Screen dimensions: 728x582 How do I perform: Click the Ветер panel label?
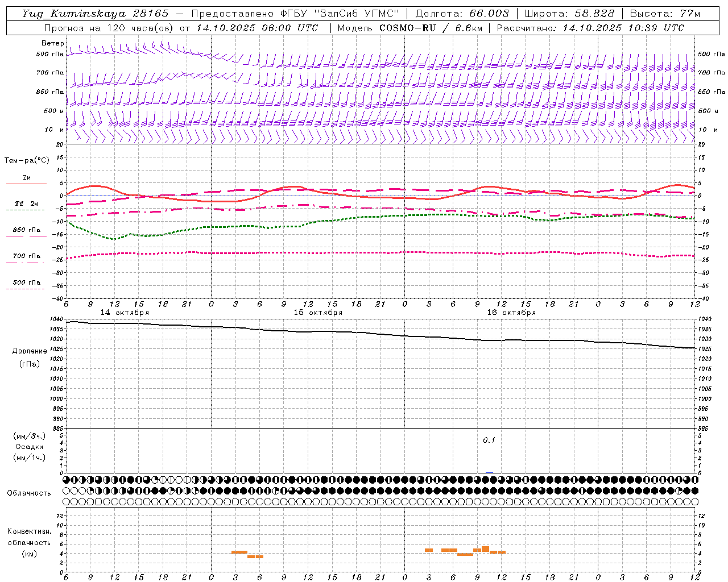point(52,43)
